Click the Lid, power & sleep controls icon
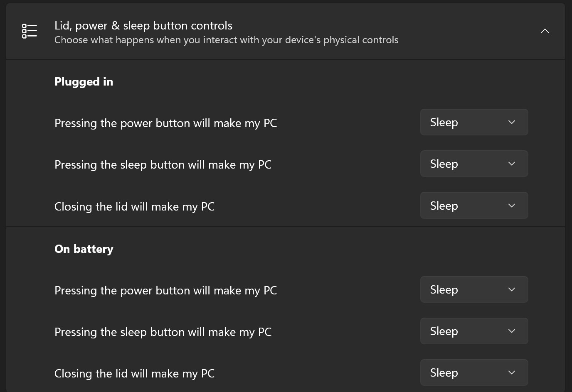The image size is (572, 392). pos(29,31)
